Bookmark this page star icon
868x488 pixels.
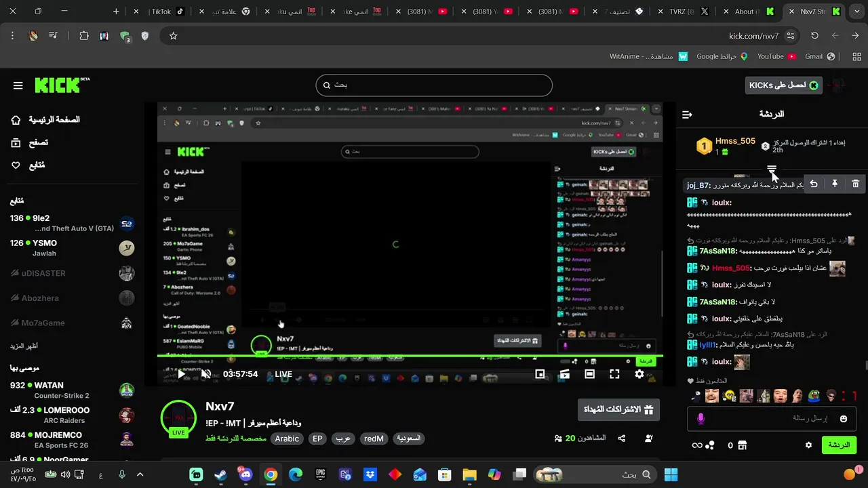pyautogui.click(x=173, y=36)
